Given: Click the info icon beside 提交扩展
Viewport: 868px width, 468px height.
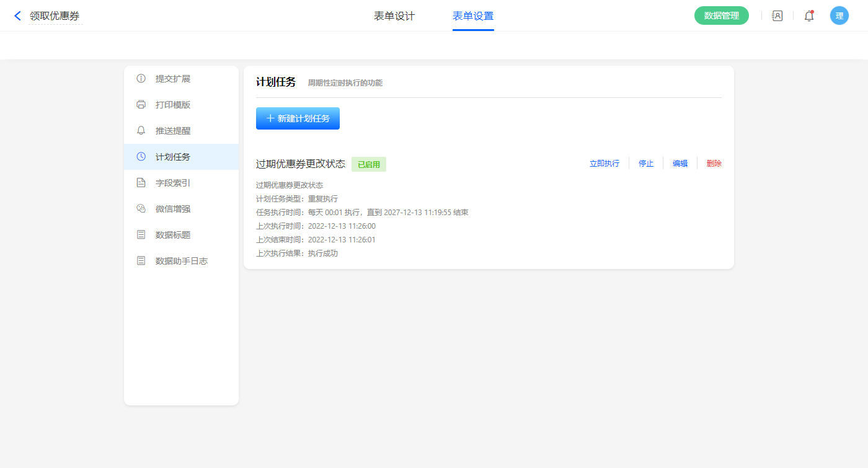Looking at the screenshot, I should pyautogui.click(x=141, y=79).
